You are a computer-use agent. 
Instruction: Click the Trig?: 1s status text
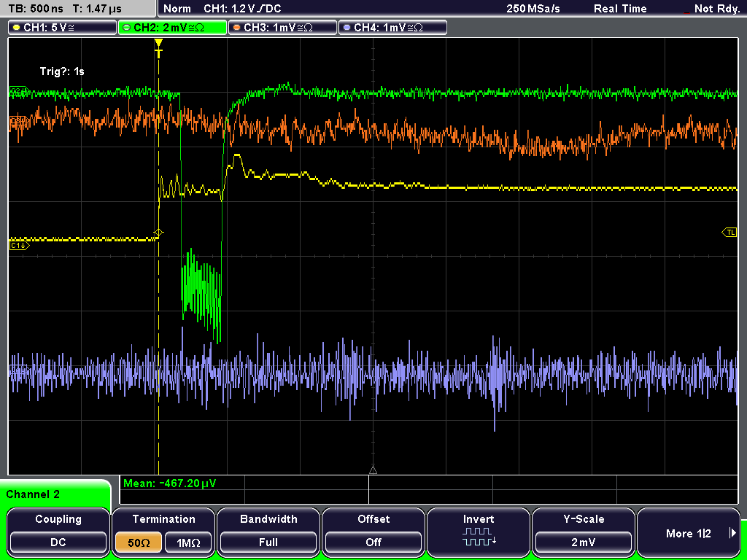pos(62,71)
